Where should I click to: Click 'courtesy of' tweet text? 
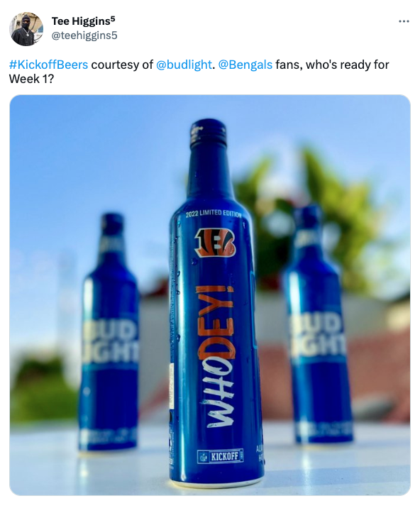(122, 65)
